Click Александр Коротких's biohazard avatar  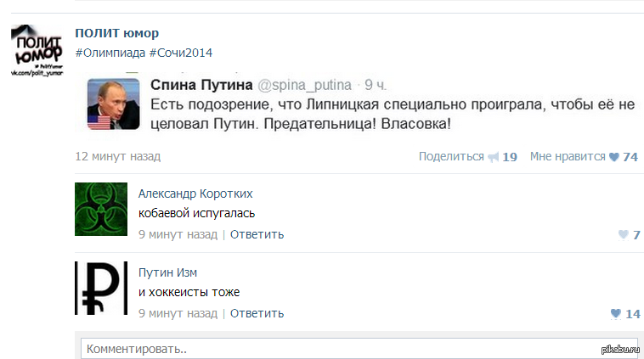pyautogui.click(x=100, y=209)
